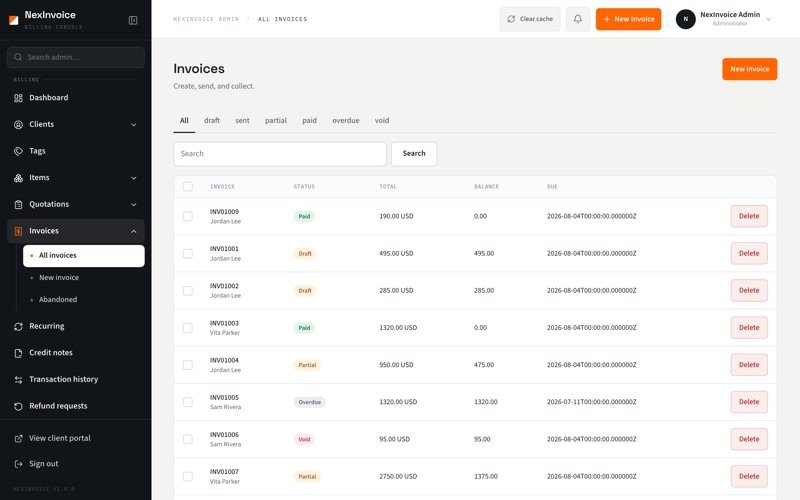Check the INV01004 row checkbox
Viewport: 800px width, 500px height.
pos(188,365)
